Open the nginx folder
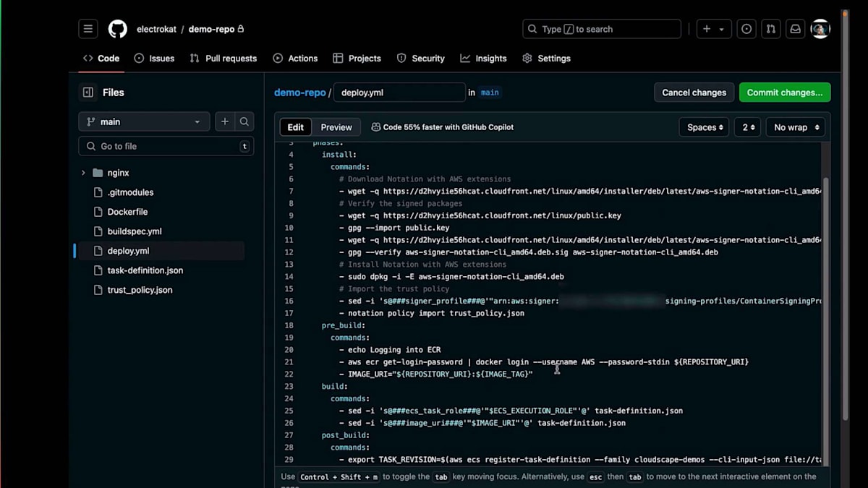Screen dimensions: 868x488 point(118,173)
